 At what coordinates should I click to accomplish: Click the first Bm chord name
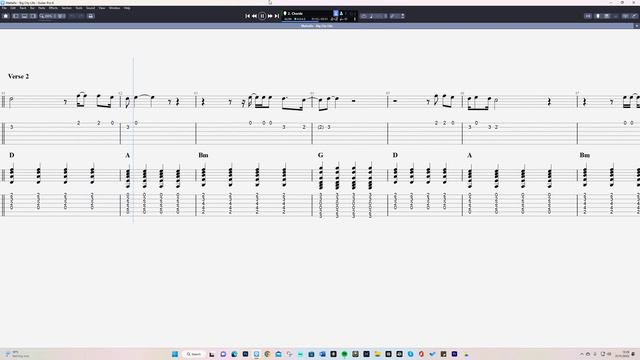click(x=203, y=155)
